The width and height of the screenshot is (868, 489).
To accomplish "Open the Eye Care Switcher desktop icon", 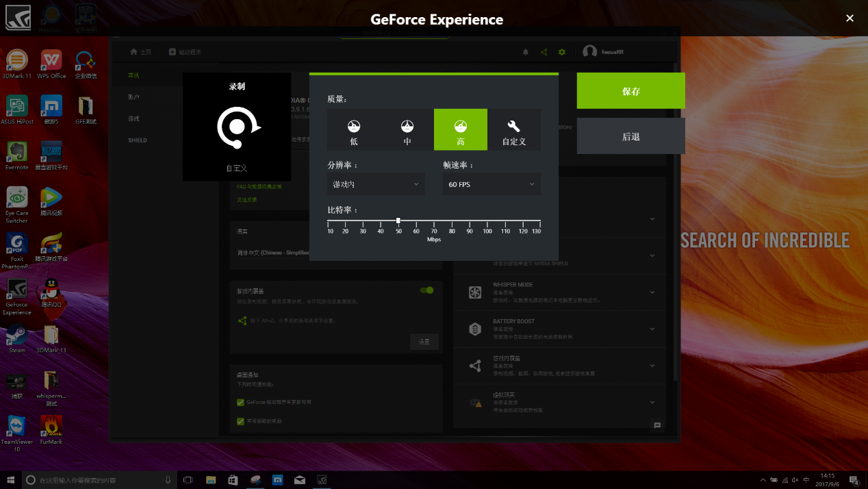I will pyautogui.click(x=17, y=205).
